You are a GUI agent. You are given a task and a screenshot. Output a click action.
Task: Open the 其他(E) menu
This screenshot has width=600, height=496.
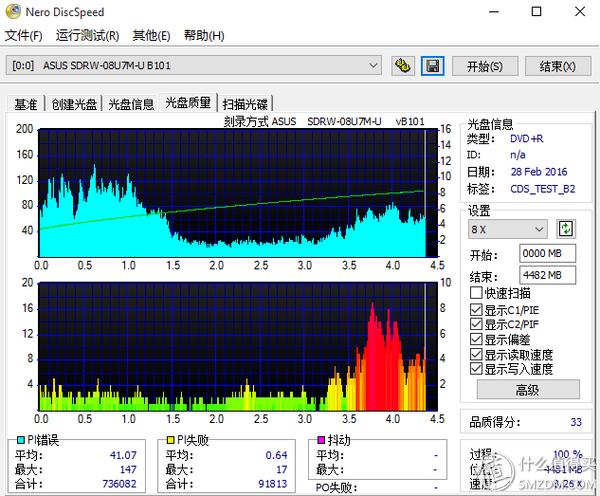pyautogui.click(x=151, y=36)
